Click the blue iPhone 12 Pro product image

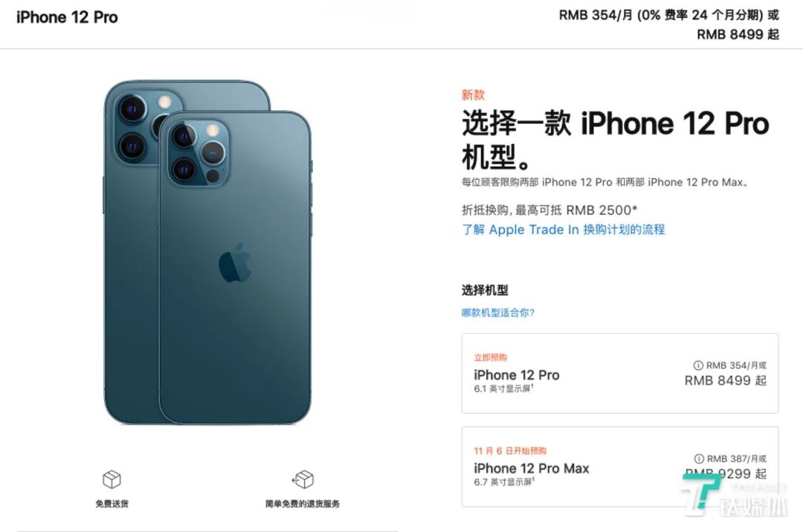click(207, 252)
